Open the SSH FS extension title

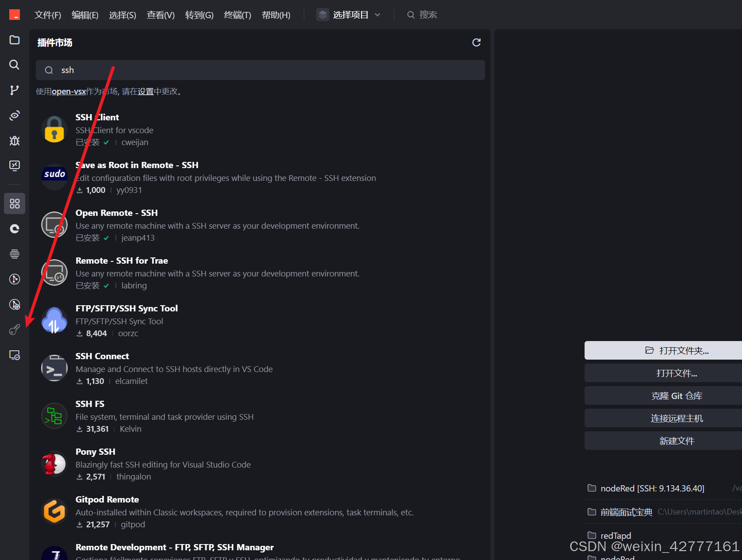point(90,404)
